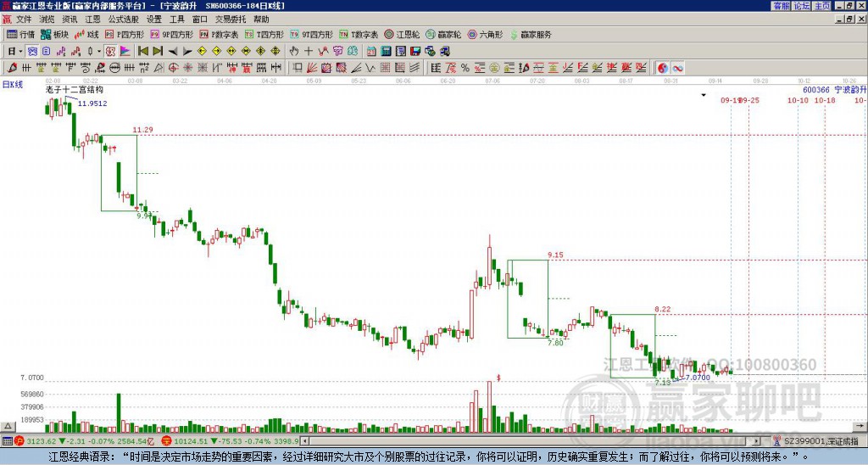Open the 9T四方形 tool

(x=312, y=34)
